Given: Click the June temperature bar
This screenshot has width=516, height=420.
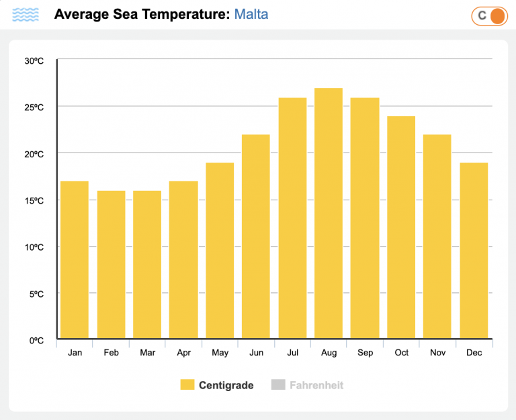Looking at the screenshot, I should (256, 236).
